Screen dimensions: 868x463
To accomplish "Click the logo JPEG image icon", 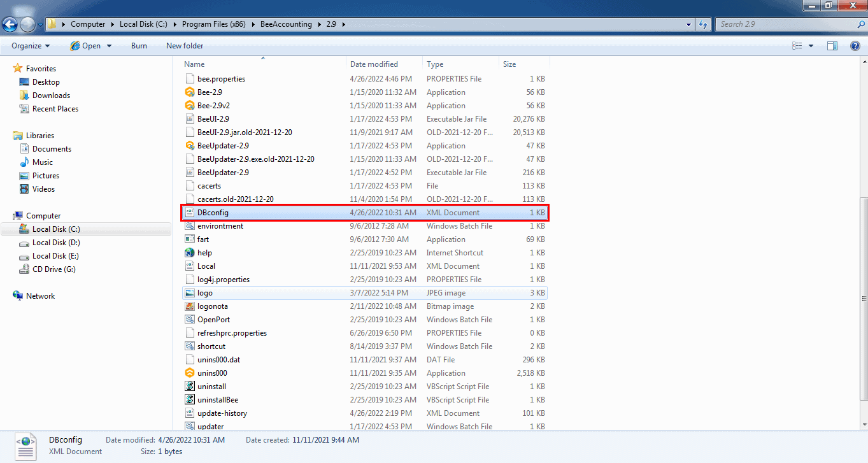I will [189, 293].
